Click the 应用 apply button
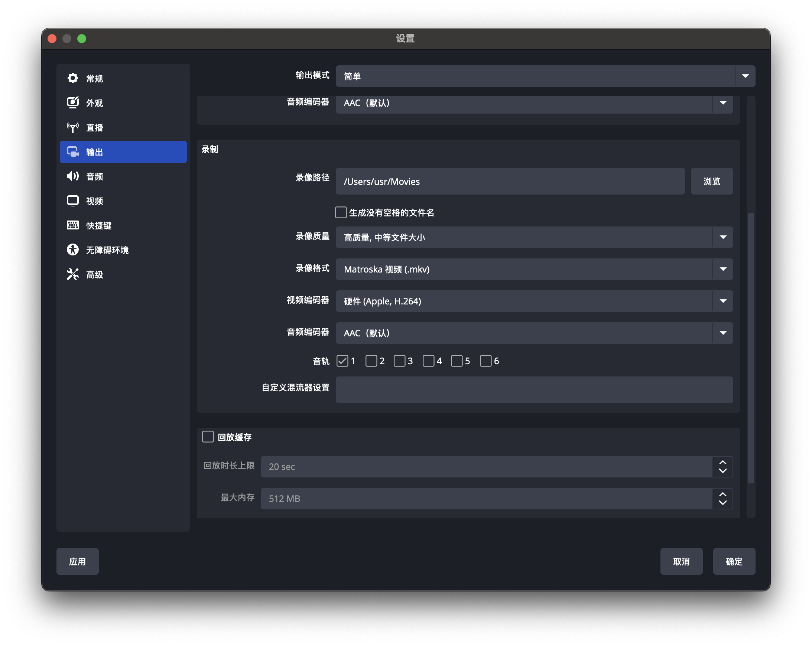 click(x=78, y=561)
